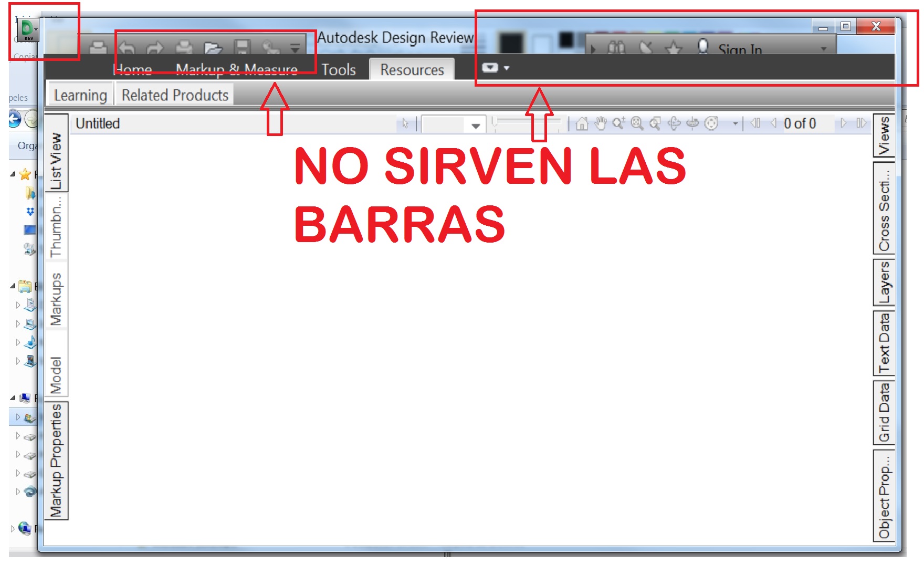Click Explorer's blue back arrow button
Image resolution: width=924 pixels, height=564 pixels.
tap(14, 119)
